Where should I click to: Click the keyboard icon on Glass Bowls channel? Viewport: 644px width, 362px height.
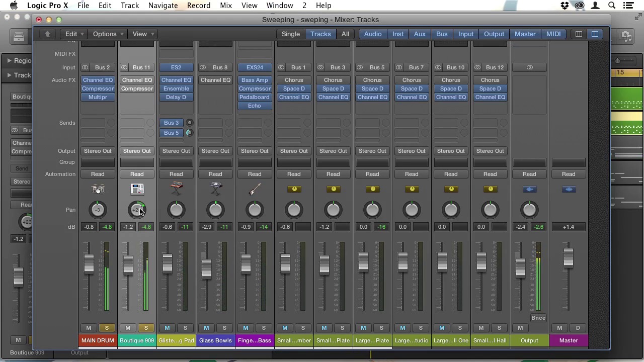[215, 189]
